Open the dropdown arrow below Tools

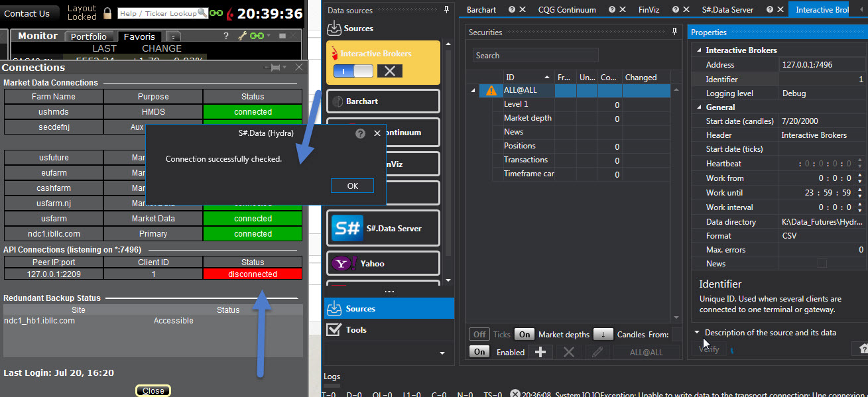[442, 353]
